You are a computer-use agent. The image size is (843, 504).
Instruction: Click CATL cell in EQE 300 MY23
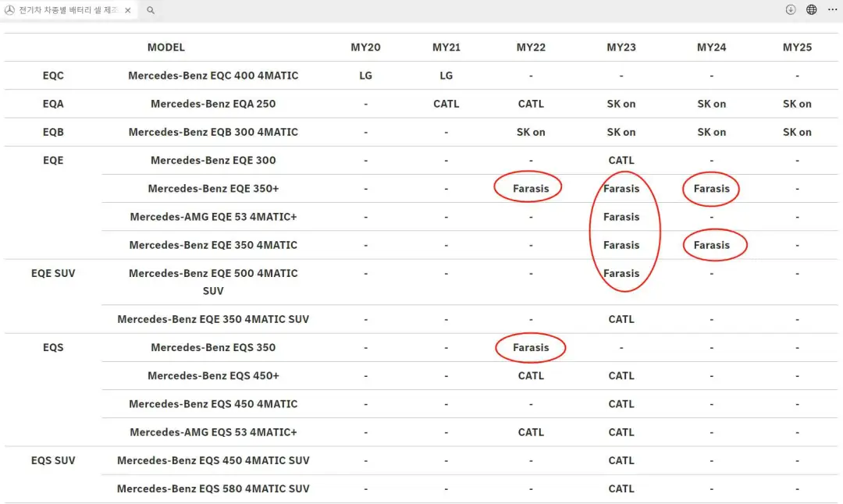tap(621, 160)
